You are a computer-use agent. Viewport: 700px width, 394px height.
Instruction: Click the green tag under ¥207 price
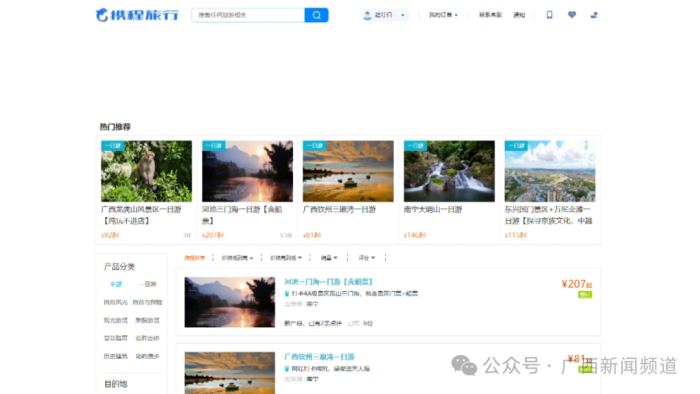[x=585, y=294]
